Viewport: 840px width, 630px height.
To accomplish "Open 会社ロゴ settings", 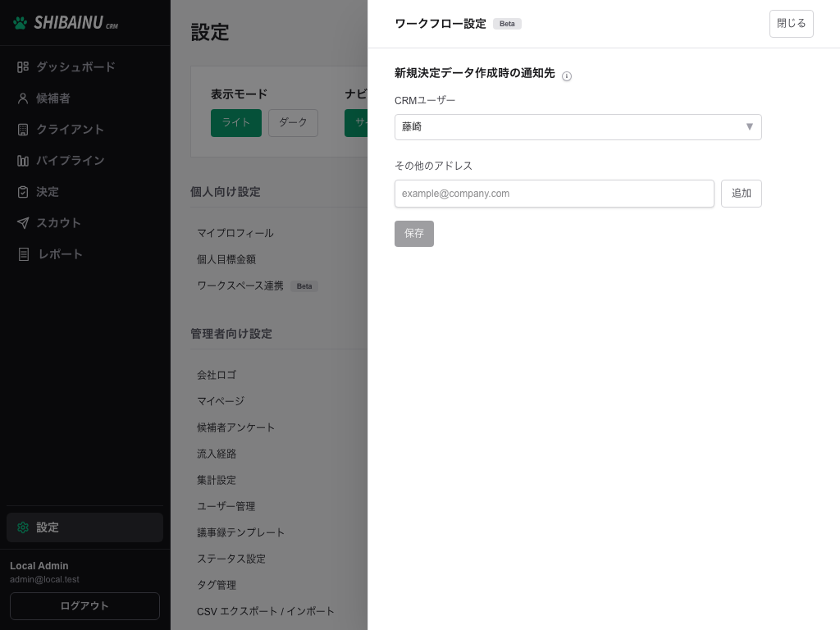I will coord(217,375).
